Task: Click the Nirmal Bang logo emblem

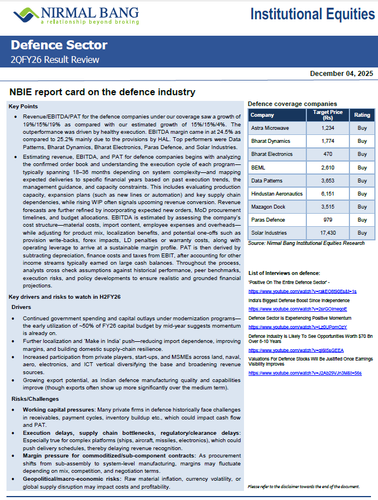Action: (26, 15)
